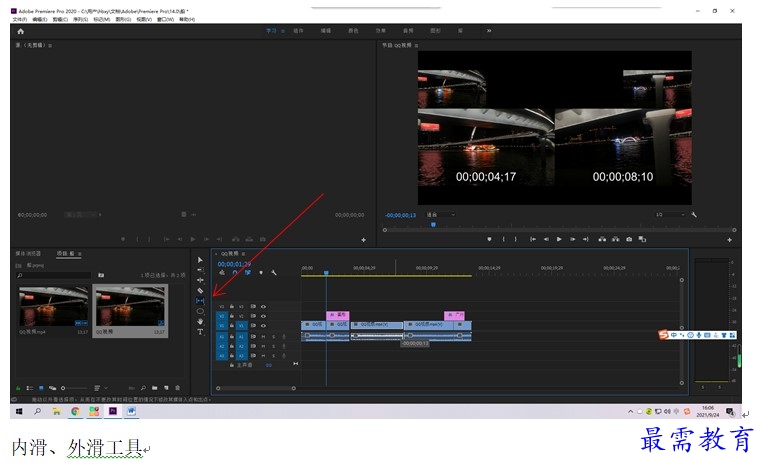Click timeline horizontal zoom scrollbar
Screen dimensions: 762x471
256,388
